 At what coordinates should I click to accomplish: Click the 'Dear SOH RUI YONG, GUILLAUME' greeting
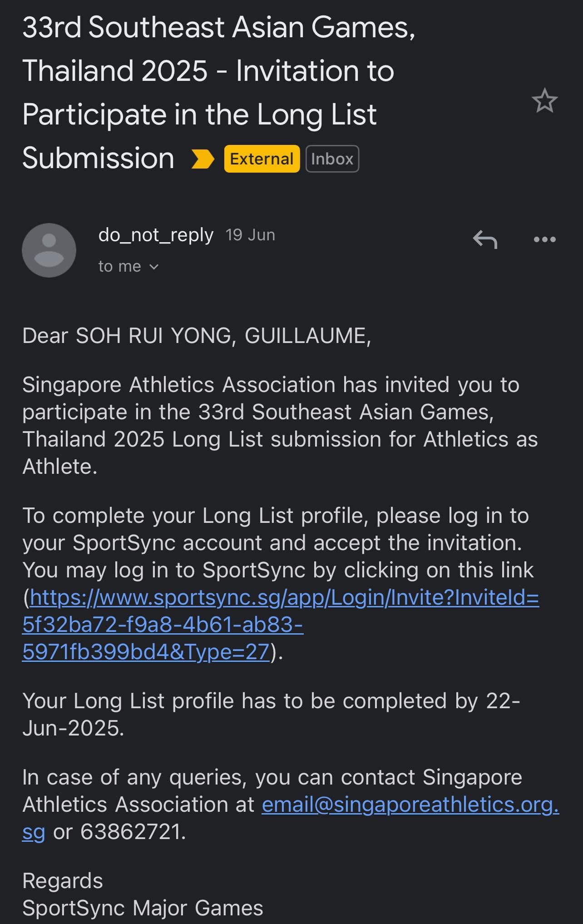point(197,336)
